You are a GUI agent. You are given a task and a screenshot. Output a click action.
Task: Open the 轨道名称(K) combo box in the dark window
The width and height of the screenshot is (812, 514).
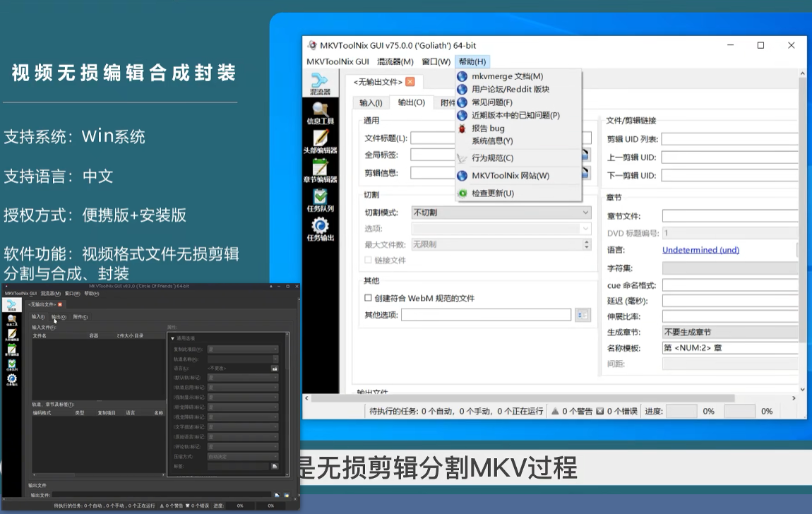pos(243,359)
